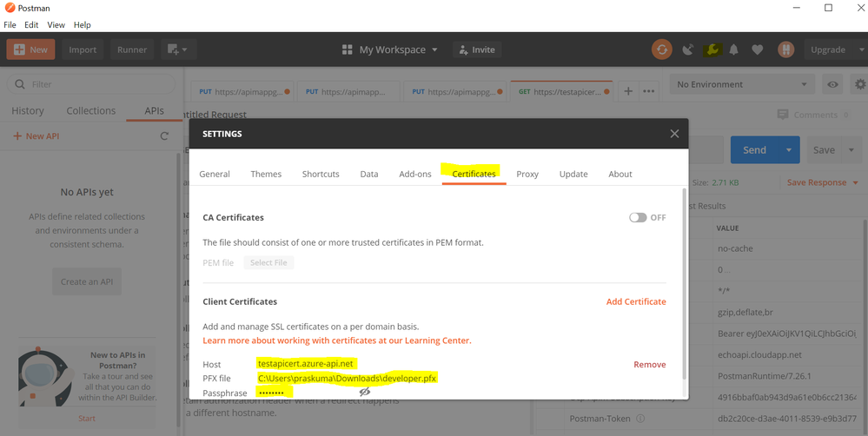Open the File menu

pos(10,25)
